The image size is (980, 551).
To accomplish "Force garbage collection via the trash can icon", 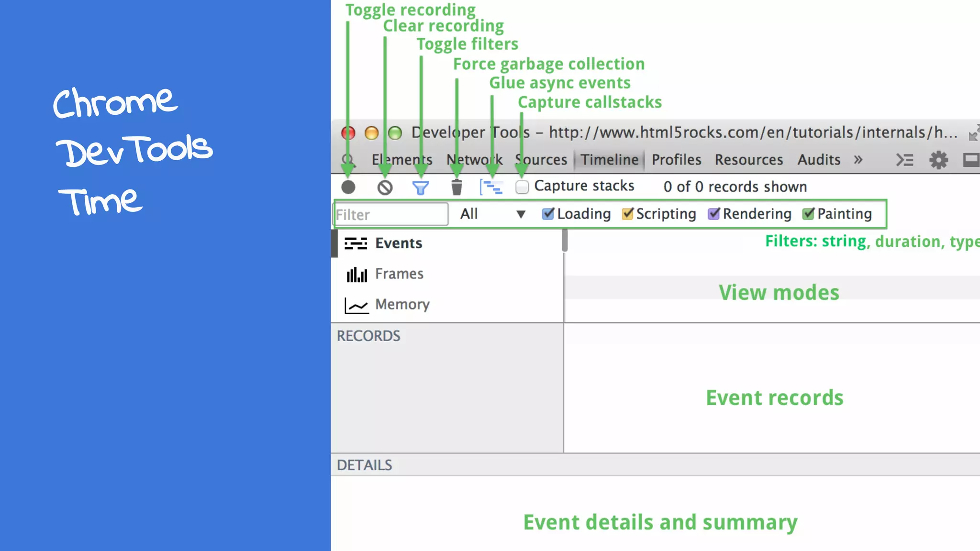I will [x=457, y=187].
